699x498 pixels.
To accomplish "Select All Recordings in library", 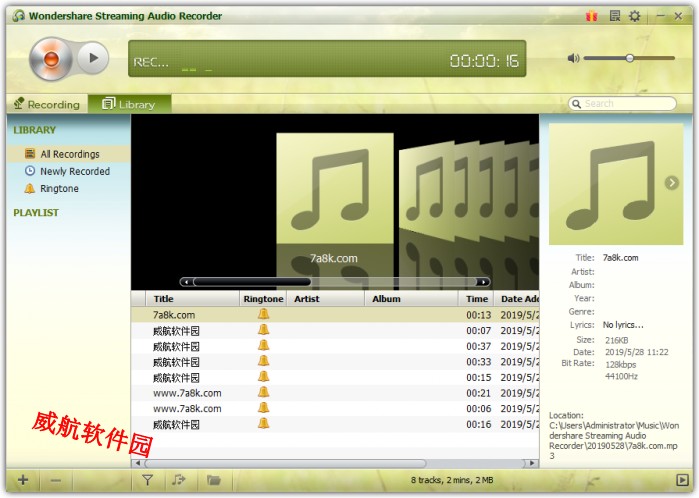I will tap(69, 154).
